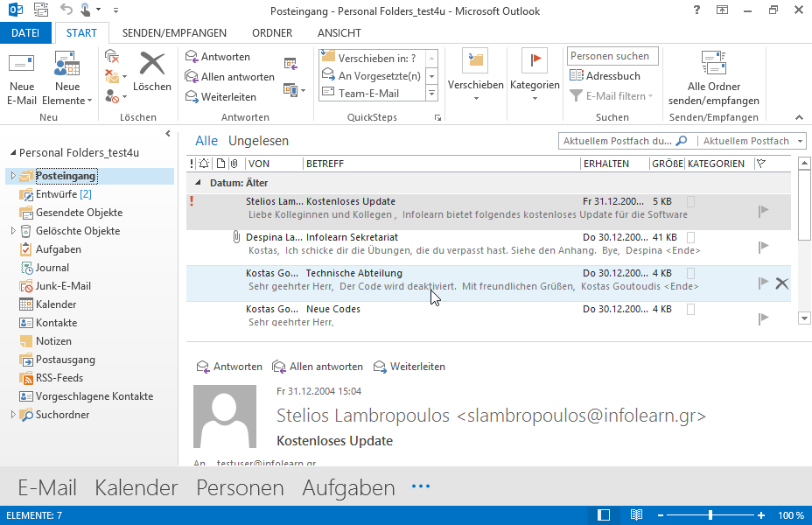Open E-Mail filtern dropdown
The height and width of the screenshot is (525, 812).
click(x=611, y=95)
